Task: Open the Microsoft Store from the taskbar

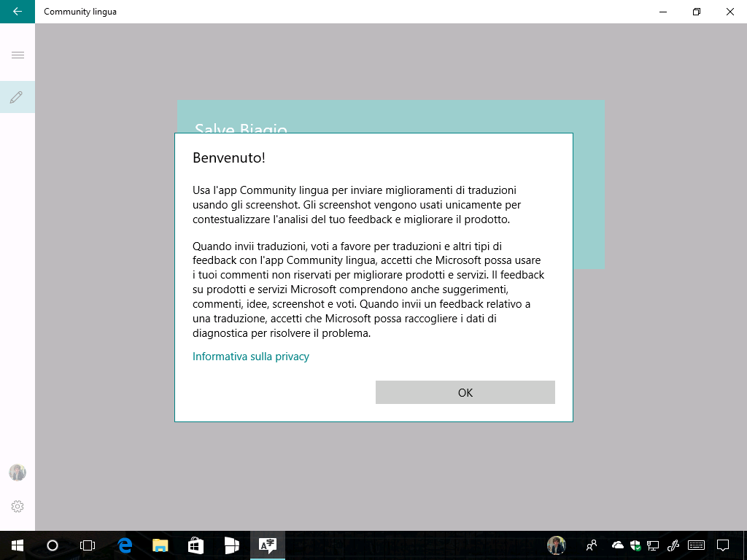Action: click(x=196, y=545)
